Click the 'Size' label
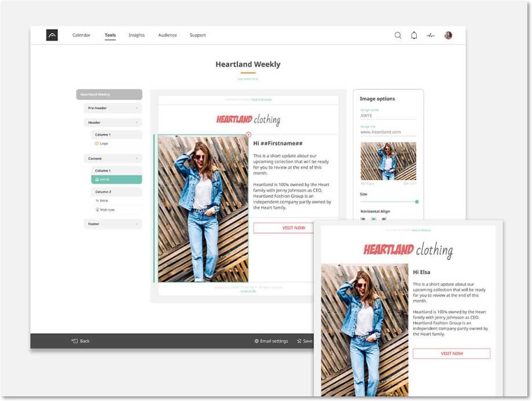Image resolution: width=532 pixels, height=401 pixels. [x=364, y=194]
